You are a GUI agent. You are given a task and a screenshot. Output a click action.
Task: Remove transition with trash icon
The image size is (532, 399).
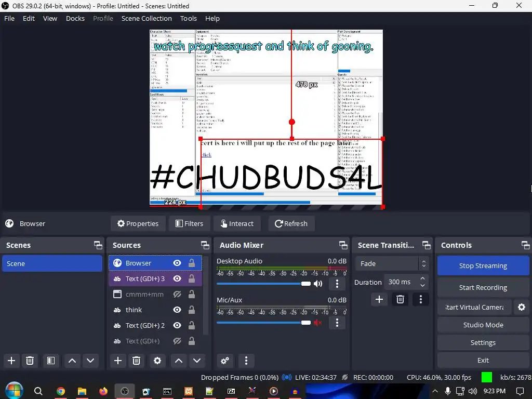(x=401, y=299)
